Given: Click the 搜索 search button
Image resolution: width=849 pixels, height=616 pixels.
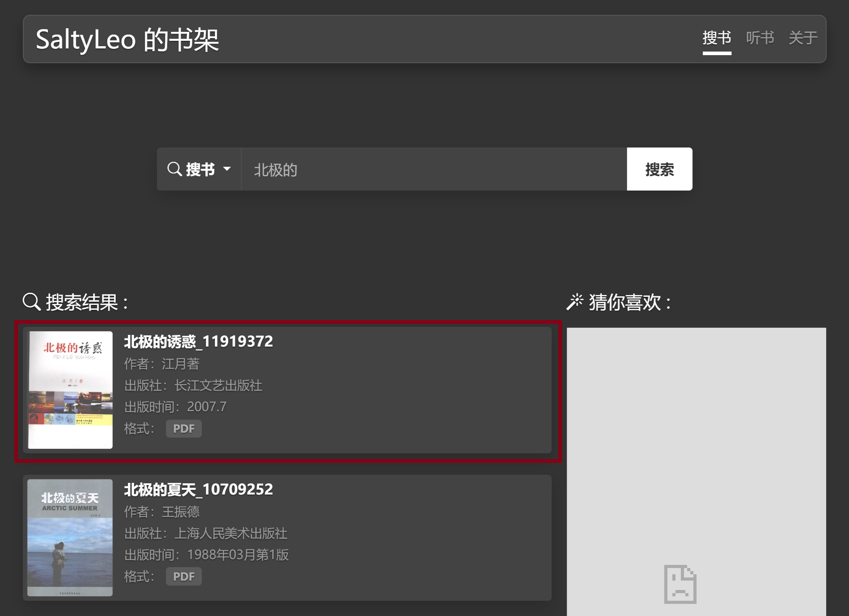Looking at the screenshot, I should click(x=659, y=169).
